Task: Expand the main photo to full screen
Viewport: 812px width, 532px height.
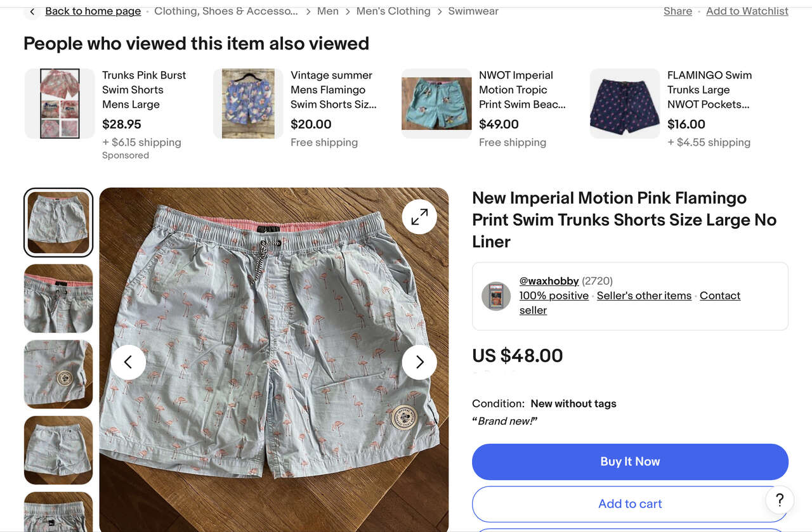Action: coord(419,217)
